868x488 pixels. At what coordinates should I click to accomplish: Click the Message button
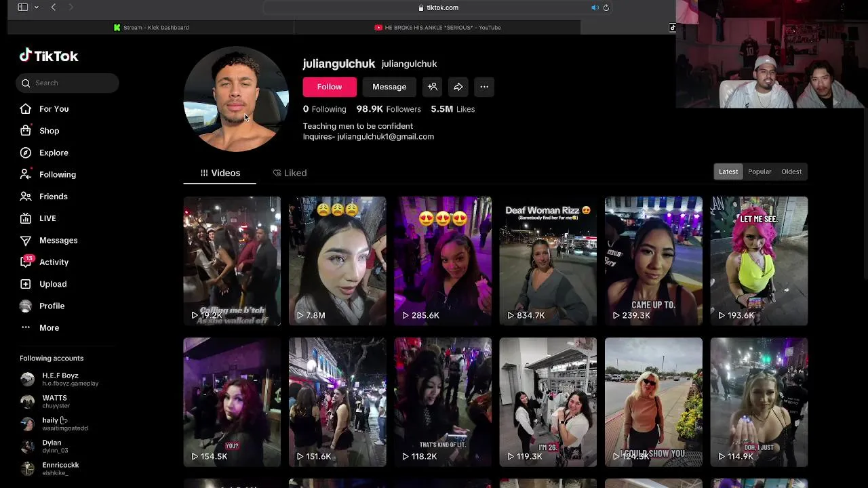389,87
